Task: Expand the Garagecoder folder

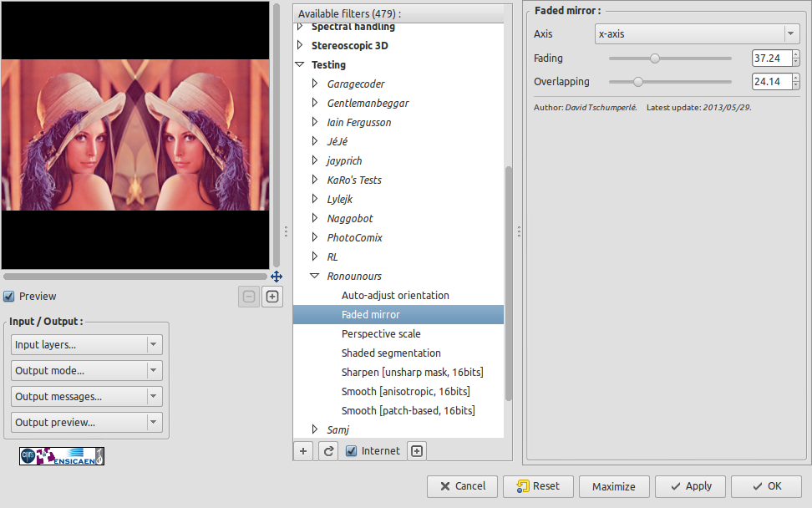Action: pyautogui.click(x=315, y=84)
